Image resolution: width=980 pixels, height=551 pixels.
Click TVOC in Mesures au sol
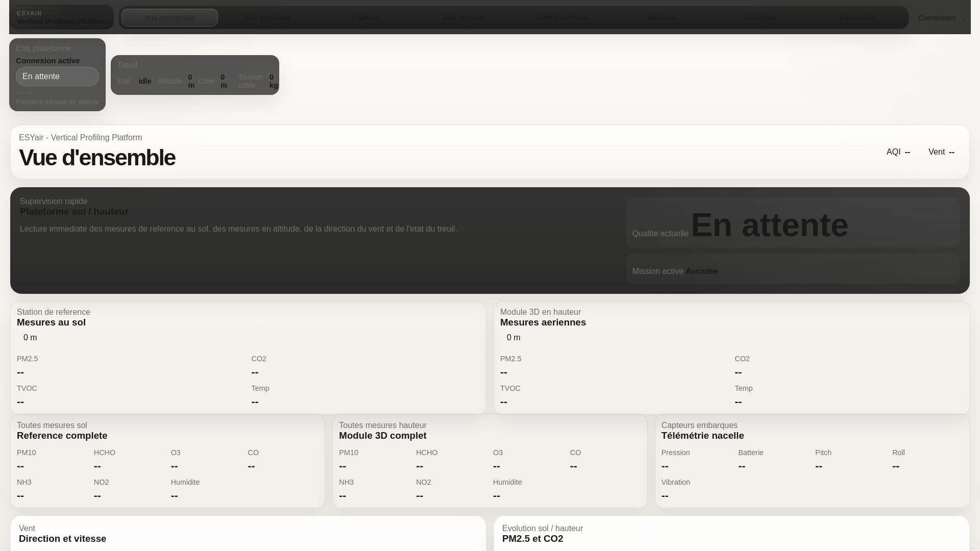click(27, 388)
